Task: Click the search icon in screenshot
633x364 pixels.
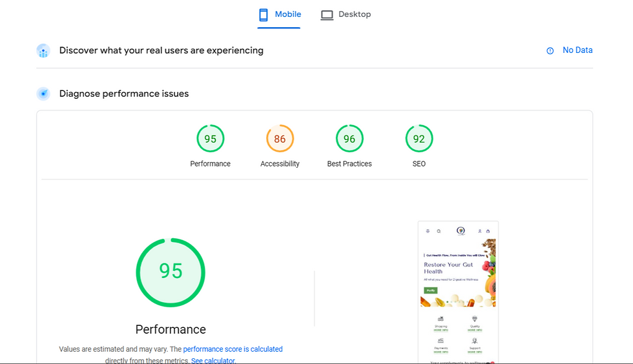Action: point(439,231)
